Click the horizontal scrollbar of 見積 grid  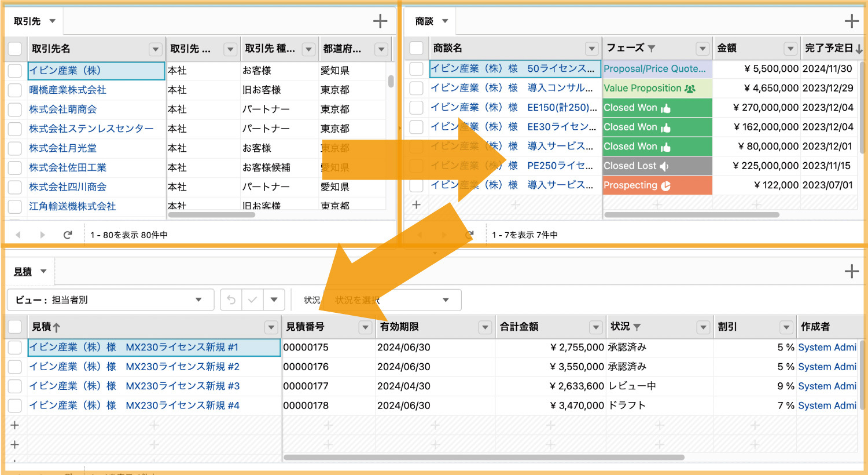pyautogui.click(x=483, y=457)
